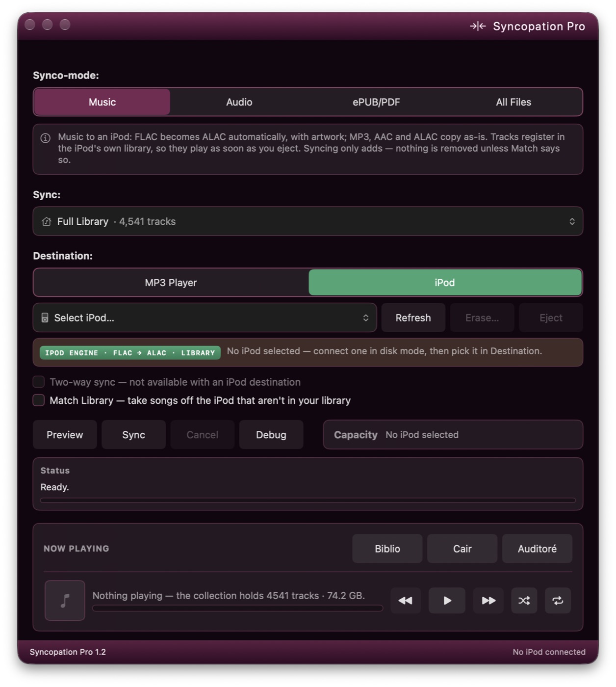The width and height of the screenshot is (616, 687).
Task: Click the 'Ready.' status text
Action: coord(54,487)
